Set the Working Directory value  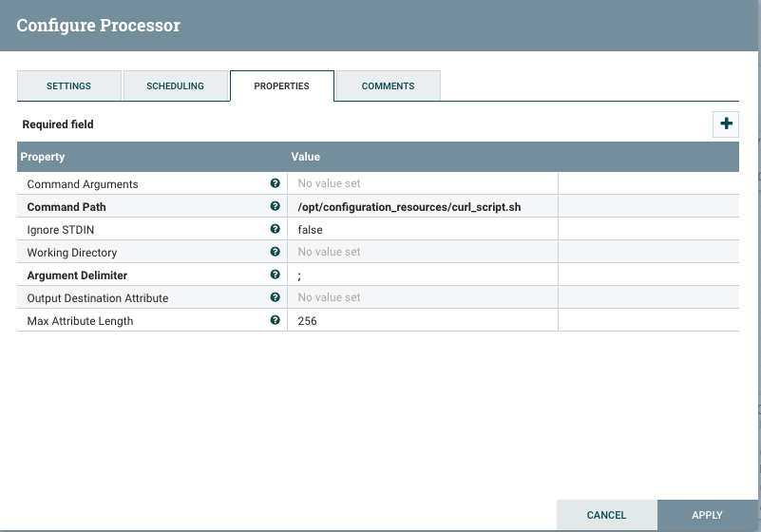tap(422, 253)
